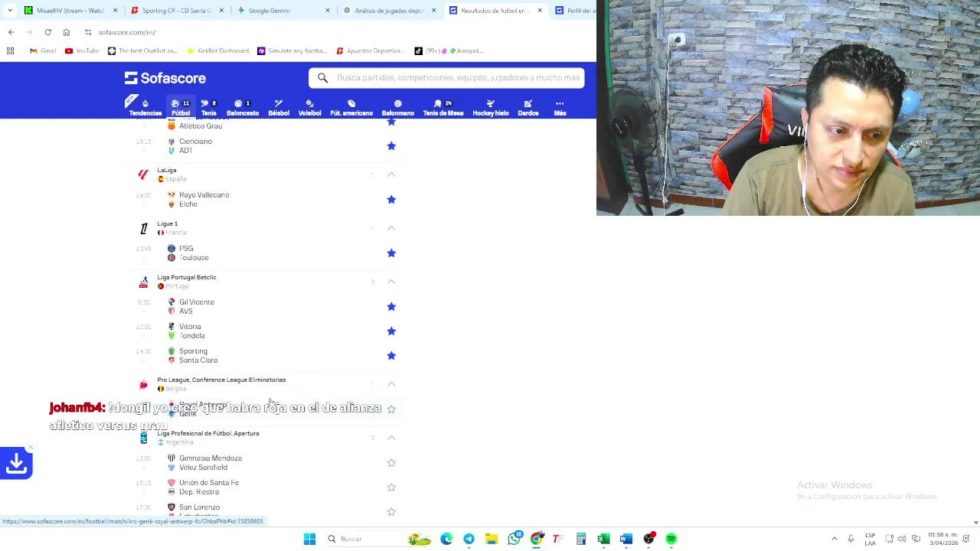This screenshot has width=980, height=551.
Task: Open the Gmail bookmark
Action: (43, 51)
